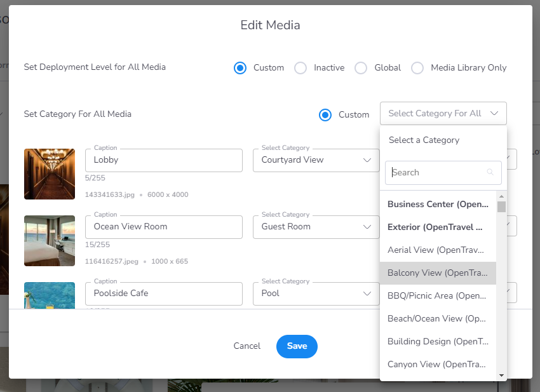The height and width of the screenshot is (392, 540).
Task: Click scroll down arrow in category list
Action: coord(501,375)
